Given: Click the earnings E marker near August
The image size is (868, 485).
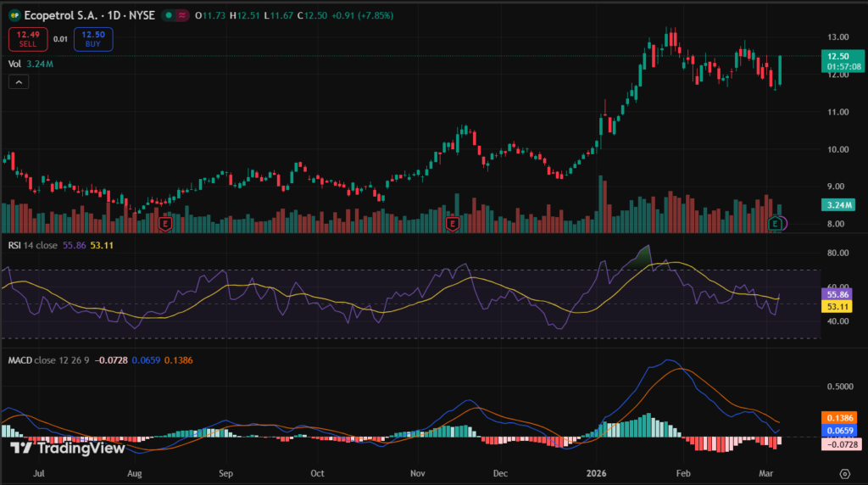Looking at the screenshot, I should [x=166, y=224].
